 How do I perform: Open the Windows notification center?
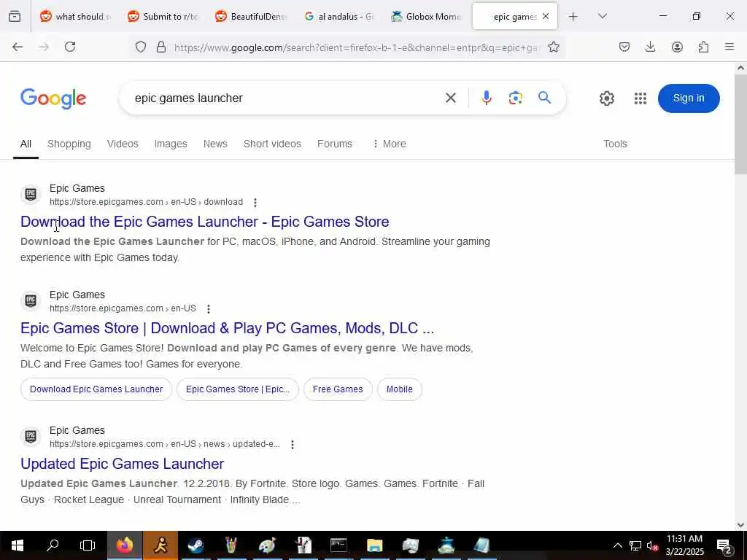724,545
